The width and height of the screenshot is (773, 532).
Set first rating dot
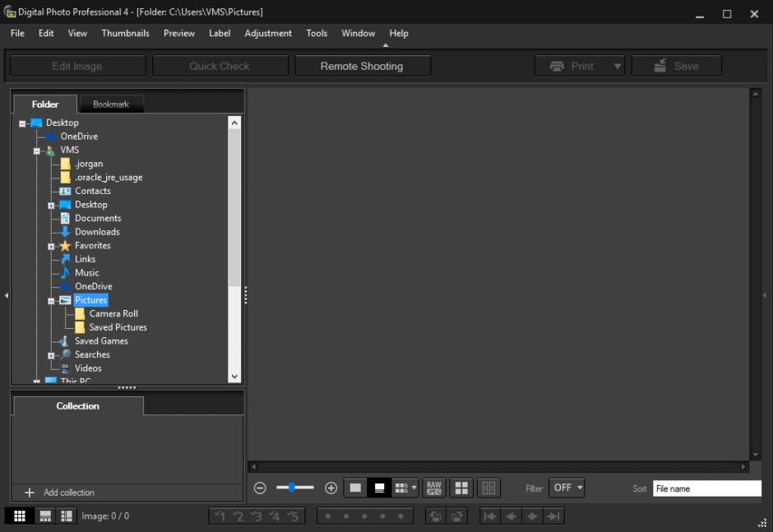(328, 516)
